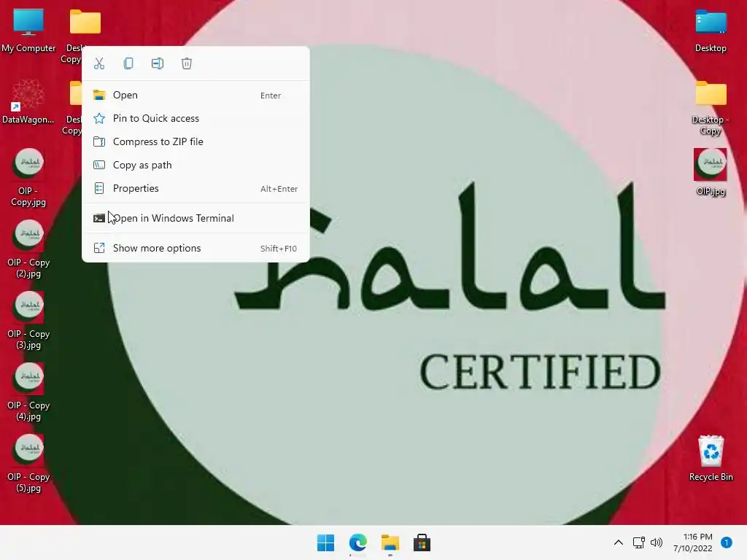Click the Copy icon in context menu
Image resolution: width=747 pixels, height=560 pixels.
coord(128,63)
